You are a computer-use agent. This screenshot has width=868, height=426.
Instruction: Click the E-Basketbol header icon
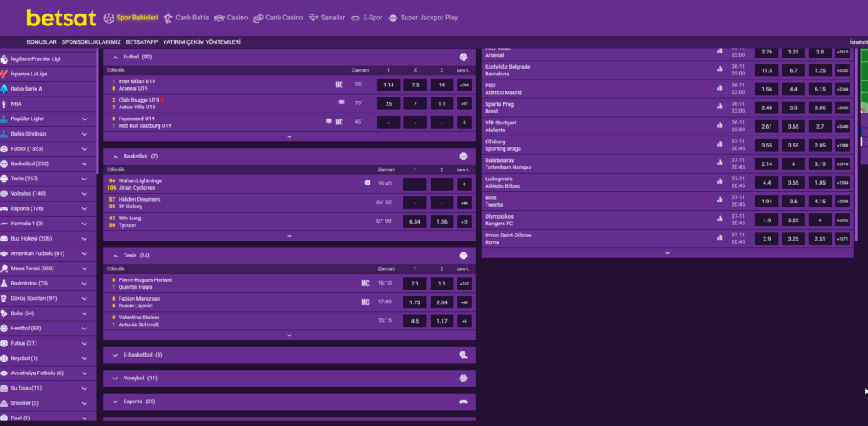(464, 355)
